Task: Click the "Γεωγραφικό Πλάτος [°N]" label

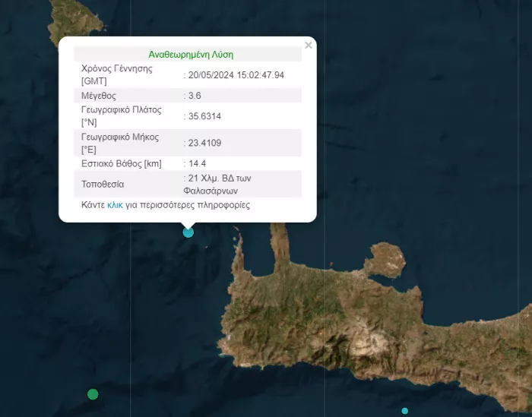Action: coord(122,115)
